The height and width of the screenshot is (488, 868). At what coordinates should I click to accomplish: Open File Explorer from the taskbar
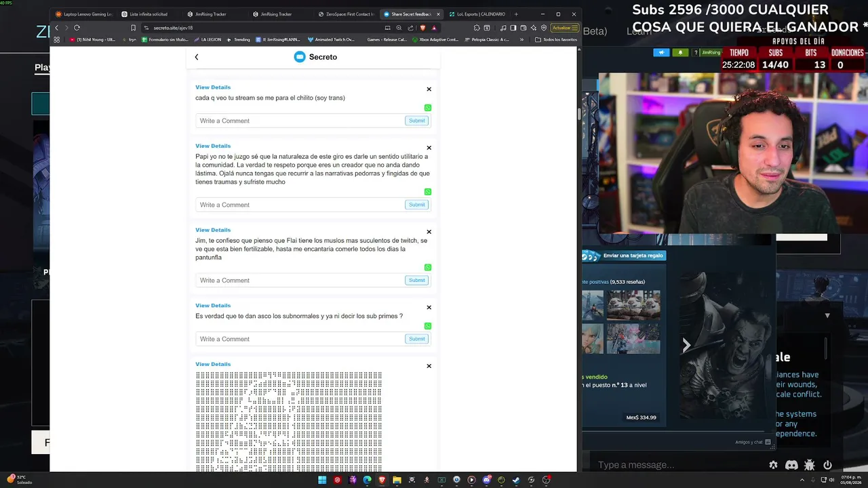[397, 480]
